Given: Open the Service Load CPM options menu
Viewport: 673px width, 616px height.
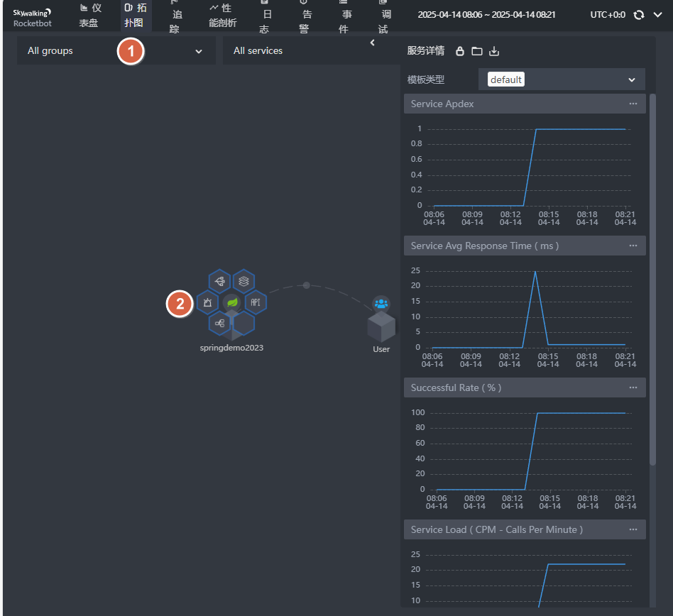Looking at the screenshot, I should (x=633, y=530).
